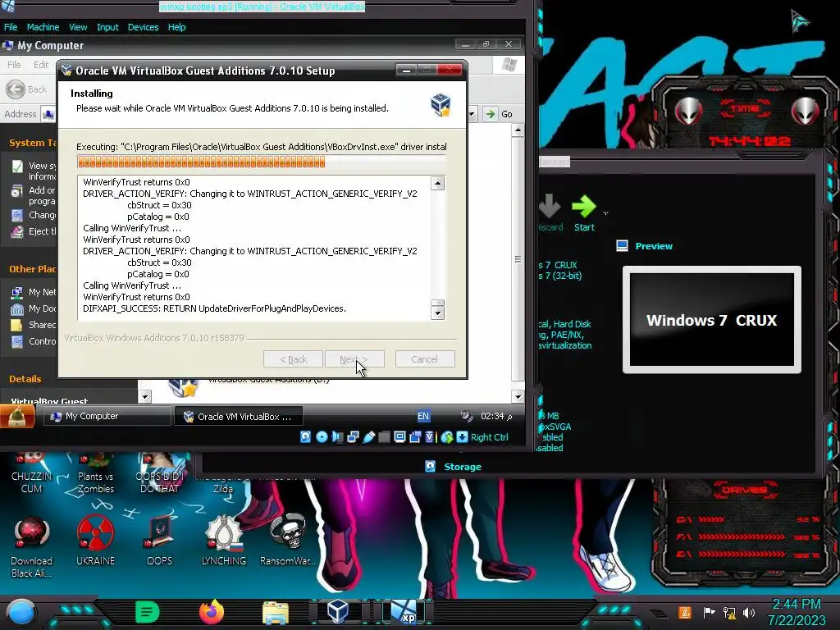Click the winxp VM taskbar icon
This screenshot has width=840, height=630.
click(x=404, y=612)
